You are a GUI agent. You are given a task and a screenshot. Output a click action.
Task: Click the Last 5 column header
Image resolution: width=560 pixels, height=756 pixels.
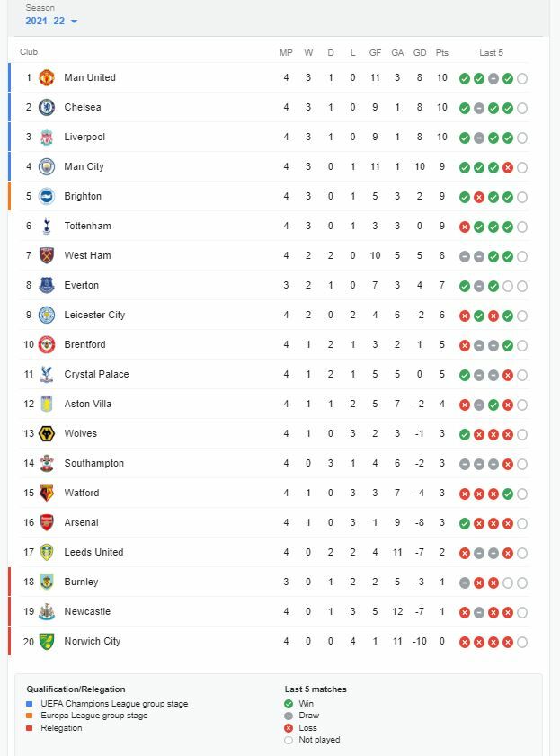coord(492,53)
